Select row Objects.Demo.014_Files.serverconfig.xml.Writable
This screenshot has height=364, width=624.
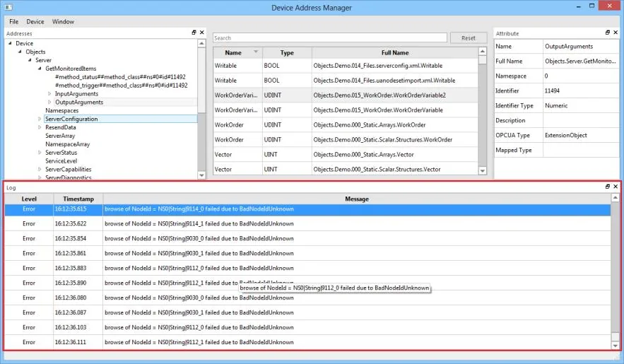346,66
